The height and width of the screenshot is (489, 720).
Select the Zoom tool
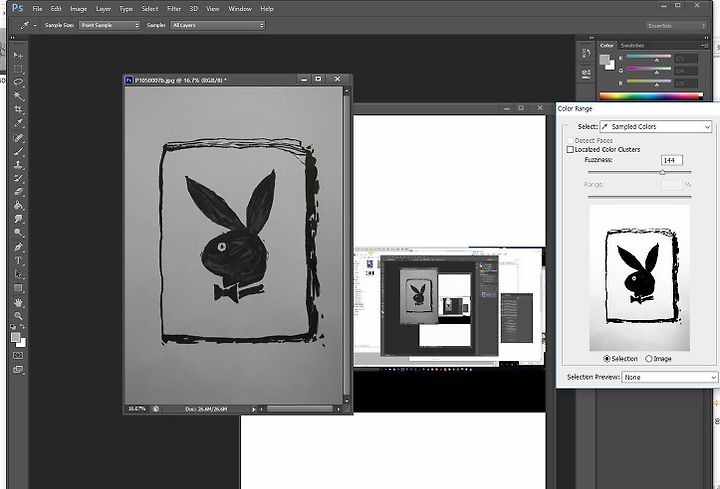point(18,316)
